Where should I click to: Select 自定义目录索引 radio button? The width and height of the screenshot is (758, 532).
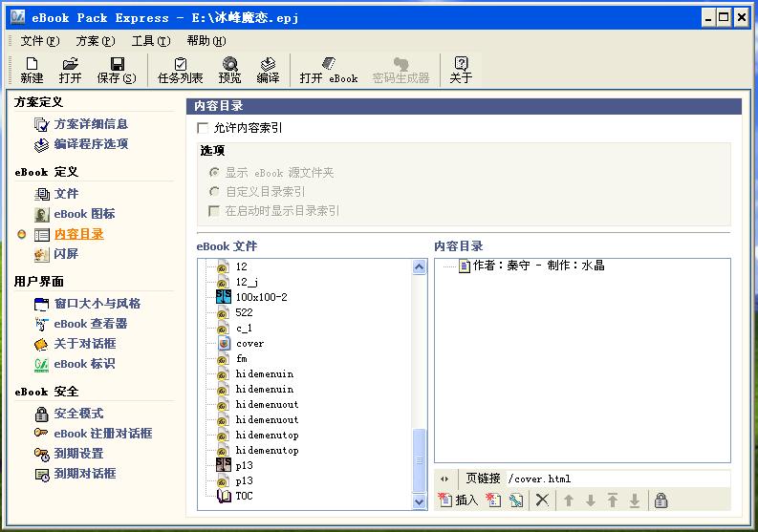tap(214, 191)
